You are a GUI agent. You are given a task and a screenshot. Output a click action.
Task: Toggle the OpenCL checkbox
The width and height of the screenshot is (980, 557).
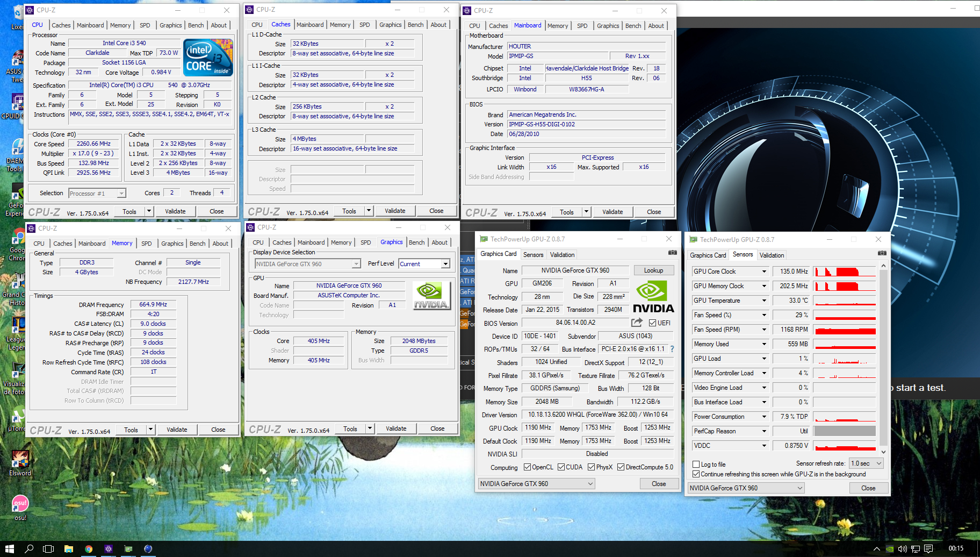click(527, 467)
